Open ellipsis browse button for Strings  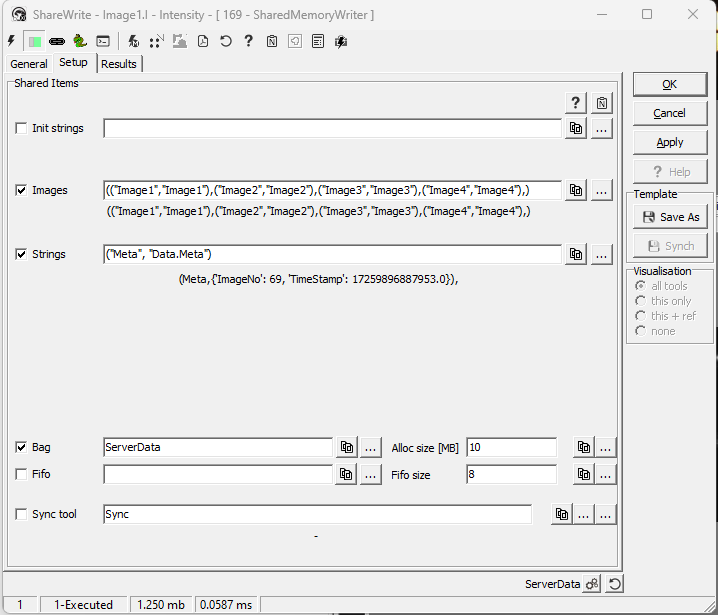602,254
